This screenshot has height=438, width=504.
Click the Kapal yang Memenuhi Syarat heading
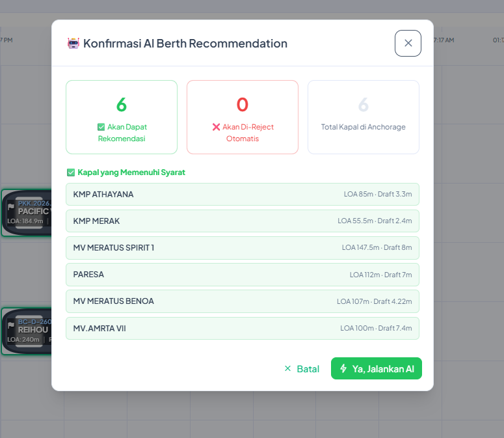coord(126,172)
